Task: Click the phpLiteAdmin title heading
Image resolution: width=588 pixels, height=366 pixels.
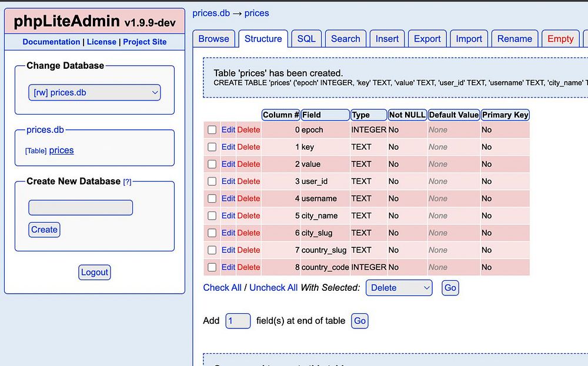Action: (x=95, y=21)
